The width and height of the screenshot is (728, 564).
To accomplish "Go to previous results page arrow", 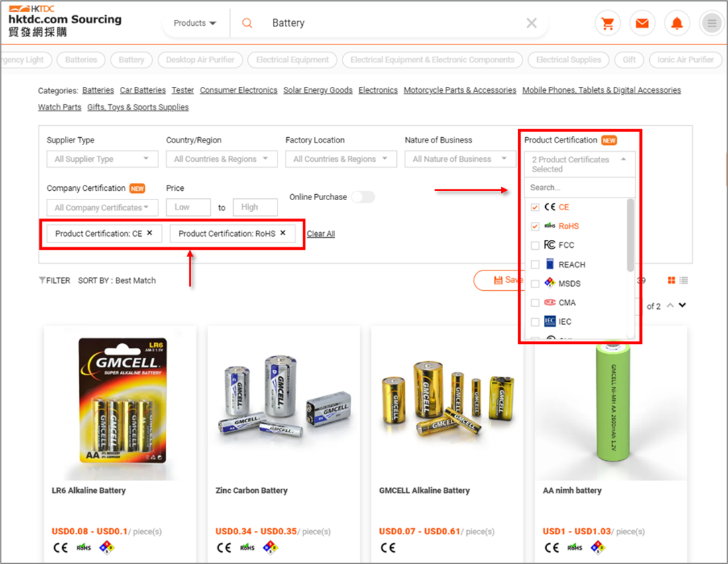I will [670, 306].
